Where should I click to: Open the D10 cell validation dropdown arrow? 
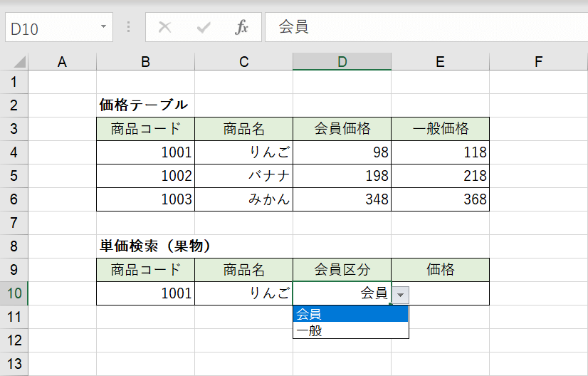401,295
